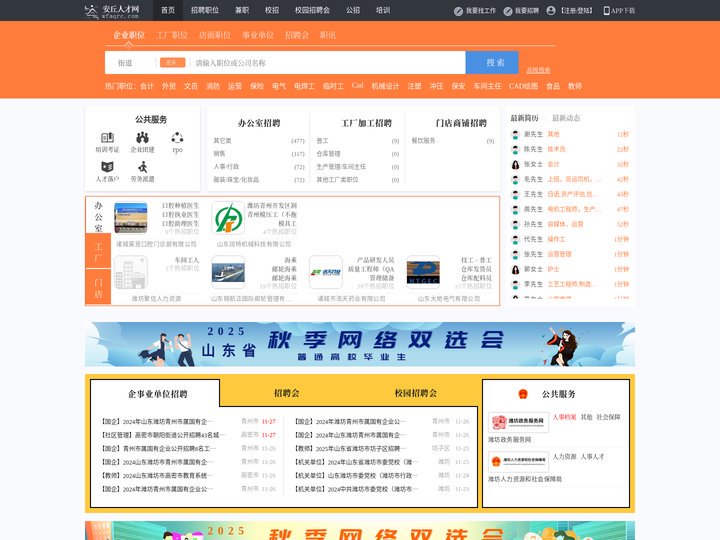Image resolution: width=720 pixels, height=540 pixels.
Task: Click the orange 更多 button in search bar
Action: coord(172,62)
